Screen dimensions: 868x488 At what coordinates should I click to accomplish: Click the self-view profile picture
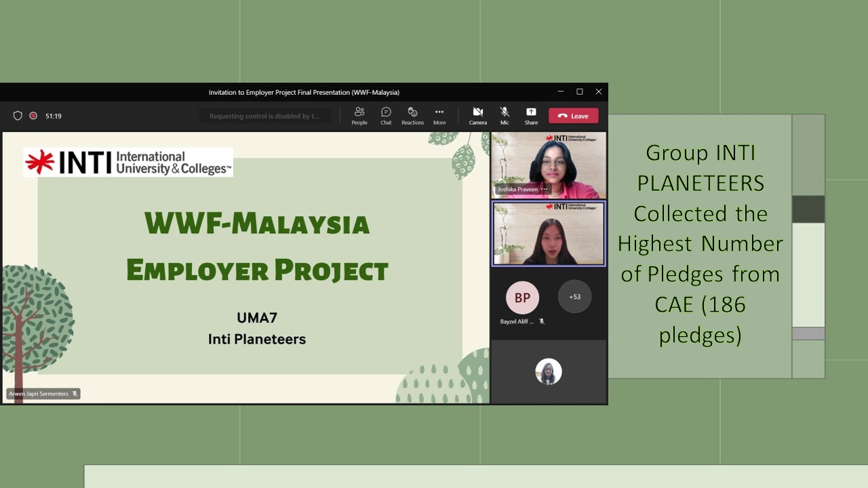[x=549, y=371]
